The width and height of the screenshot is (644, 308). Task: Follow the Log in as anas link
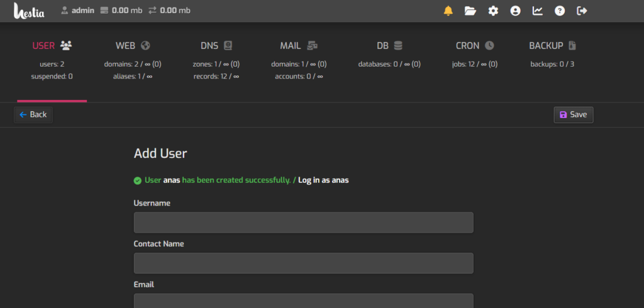coord(323,180)
